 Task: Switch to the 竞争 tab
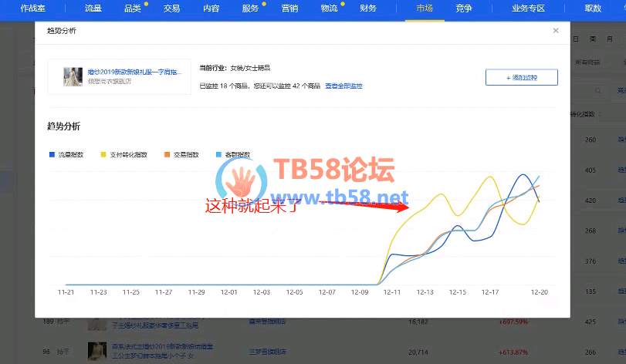[464, 8]
